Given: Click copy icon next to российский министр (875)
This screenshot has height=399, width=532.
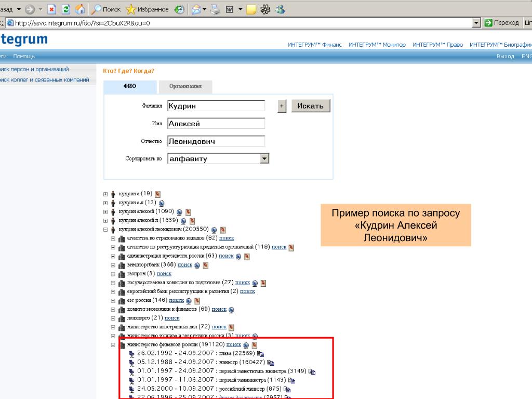Looking at the screenshot, I should (287, 389).
